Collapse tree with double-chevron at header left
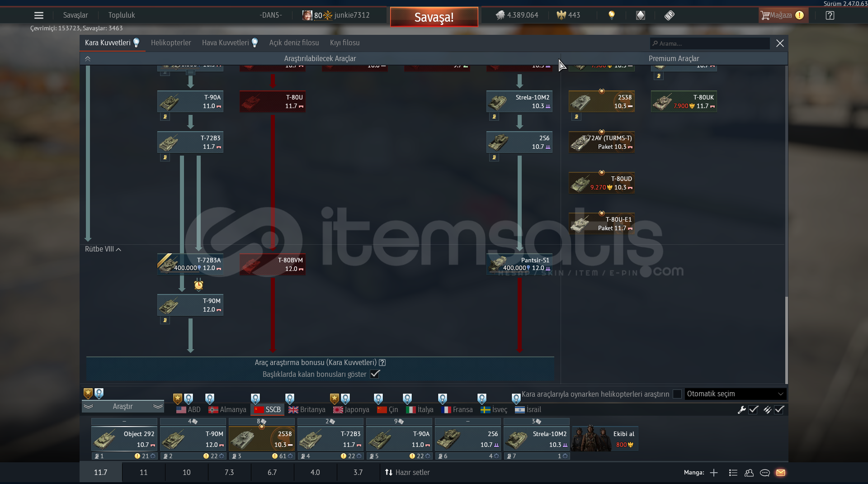Viewport: 868px width, 484px height. pyautogui.click(x=88, y=59)
